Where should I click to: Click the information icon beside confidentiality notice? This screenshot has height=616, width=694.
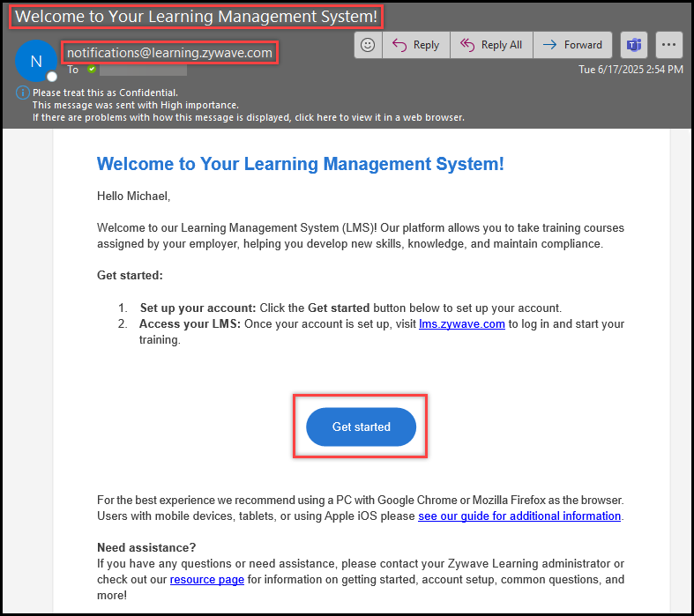tap(23, 93)
